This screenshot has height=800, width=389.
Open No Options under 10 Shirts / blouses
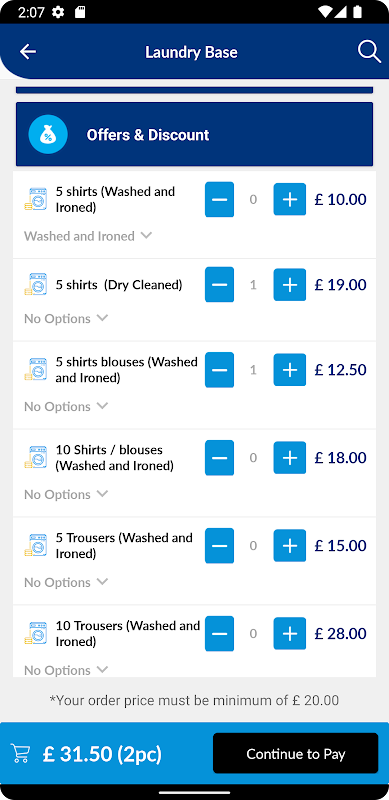click(x=66, y=494)
